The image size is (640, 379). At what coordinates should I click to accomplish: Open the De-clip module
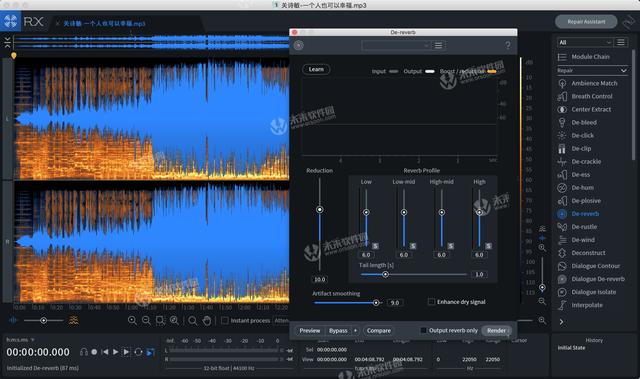coord(574,148)
